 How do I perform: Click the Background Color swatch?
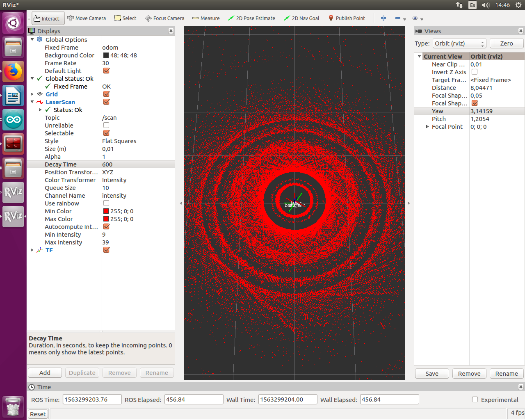[x=106, y=55]
